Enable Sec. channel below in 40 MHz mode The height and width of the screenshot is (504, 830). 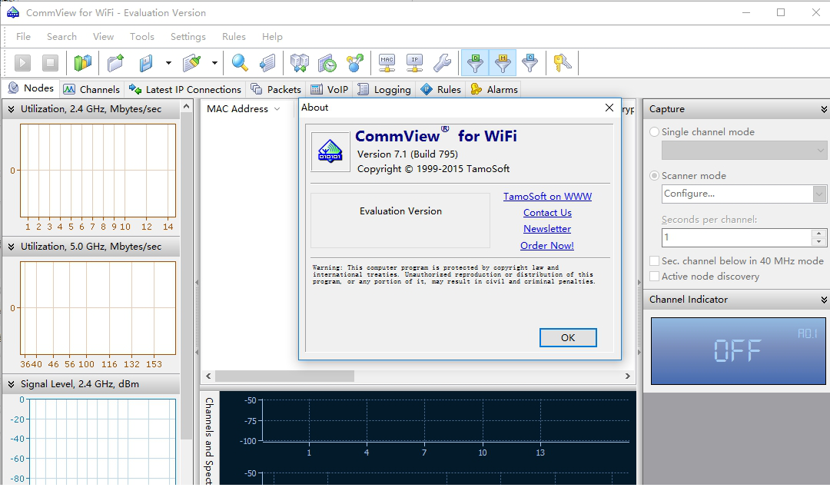pyautogui.click(x=654, y=261)
